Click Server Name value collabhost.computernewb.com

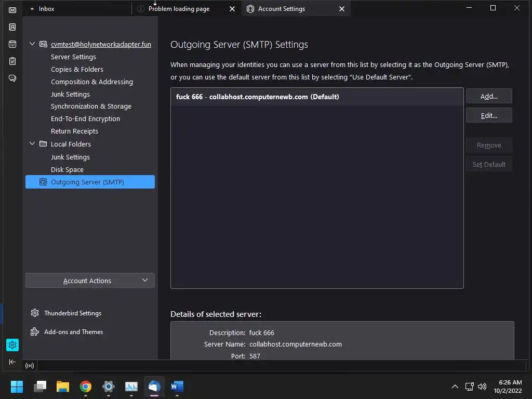coord(296,344)
